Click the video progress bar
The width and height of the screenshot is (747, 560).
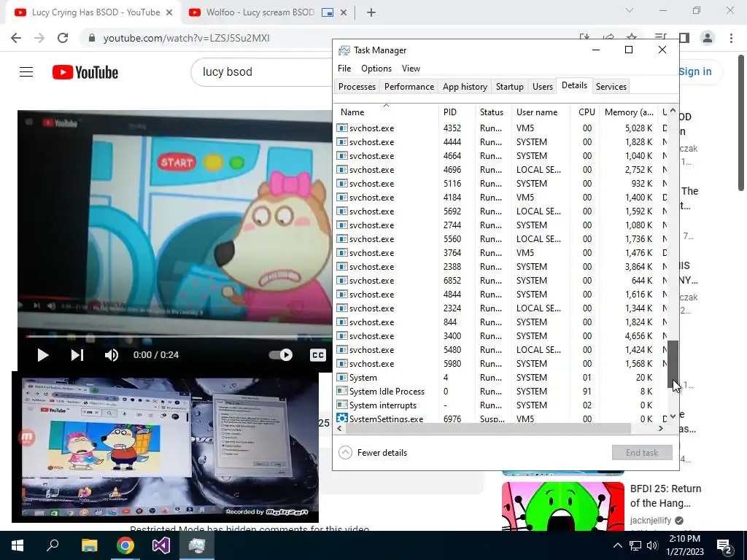tap(179, 337)
